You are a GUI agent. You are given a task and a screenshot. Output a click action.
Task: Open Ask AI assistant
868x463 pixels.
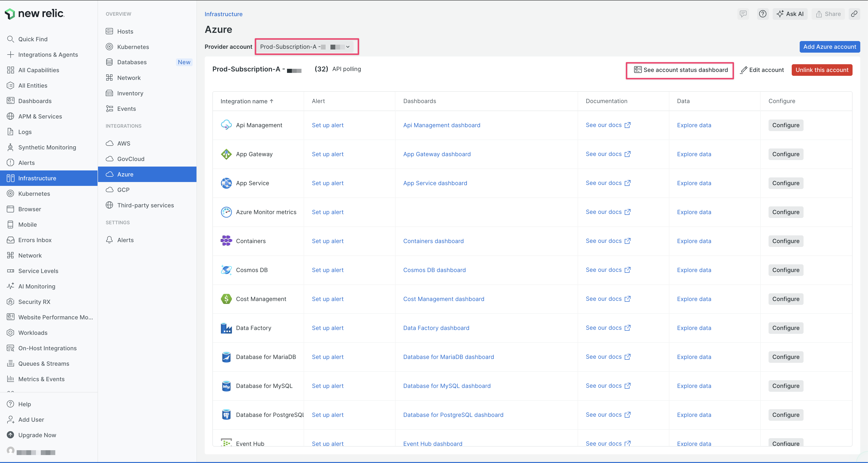click(x=790, y=14)
